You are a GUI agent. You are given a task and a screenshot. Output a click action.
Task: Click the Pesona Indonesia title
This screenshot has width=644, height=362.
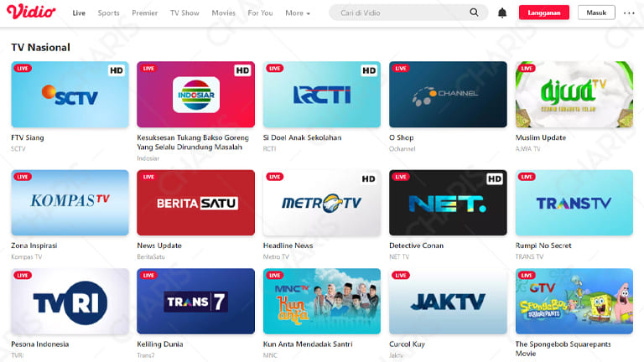pyautogui.click(x=40, y=344)
